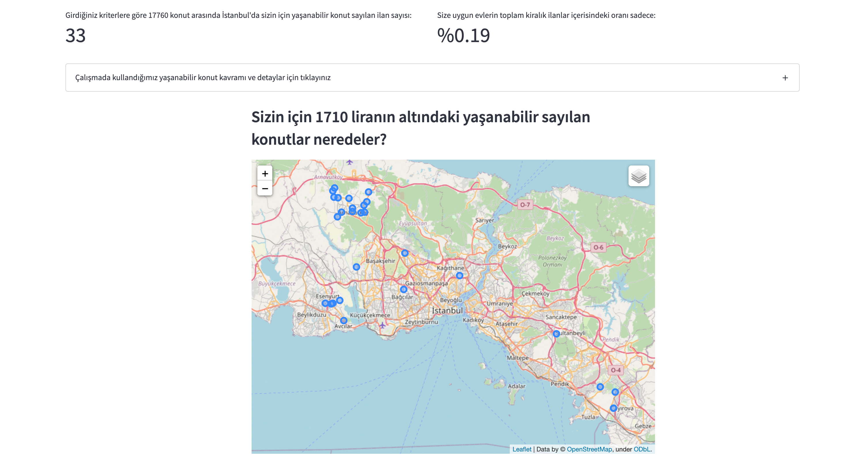The height and width of the screenshot is (467, 868).
Task: Click the İstanbul city label on map
Action: pos(447,310)
